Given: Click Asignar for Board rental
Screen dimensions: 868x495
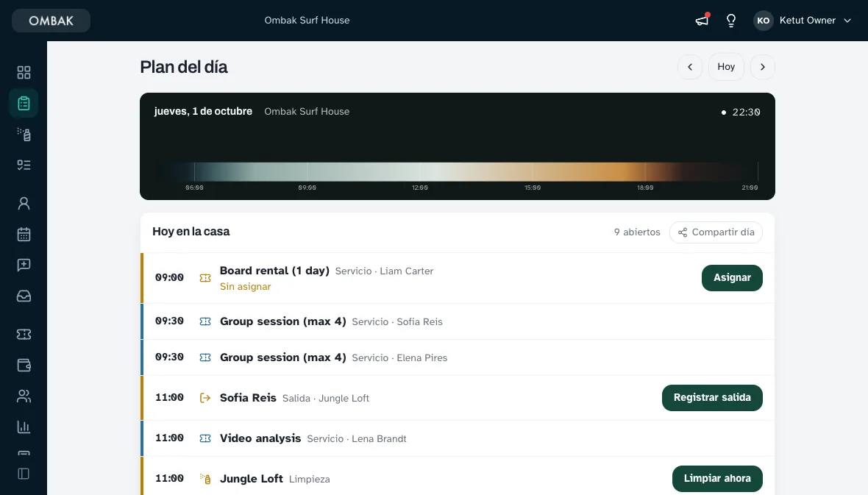Looking at the screenshot, I should (x=732, y=278).
